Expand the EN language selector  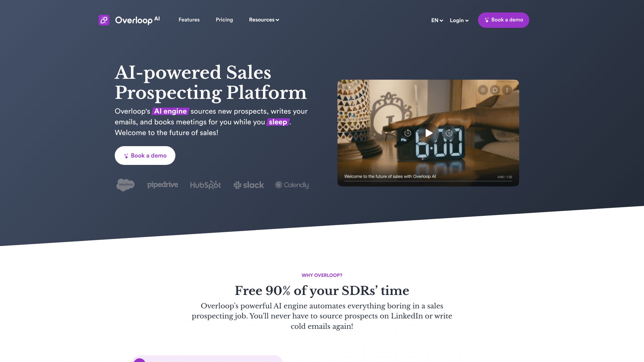(437, 20)
